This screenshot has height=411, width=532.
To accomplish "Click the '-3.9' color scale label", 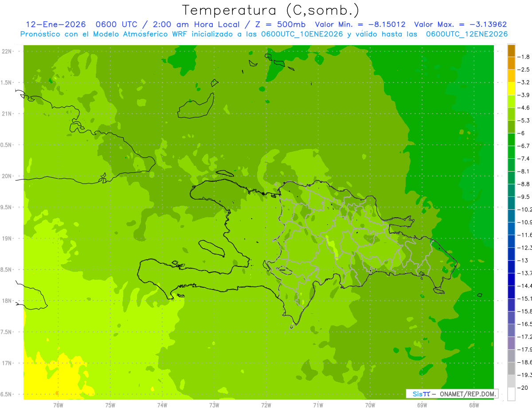I will [524, 95].
